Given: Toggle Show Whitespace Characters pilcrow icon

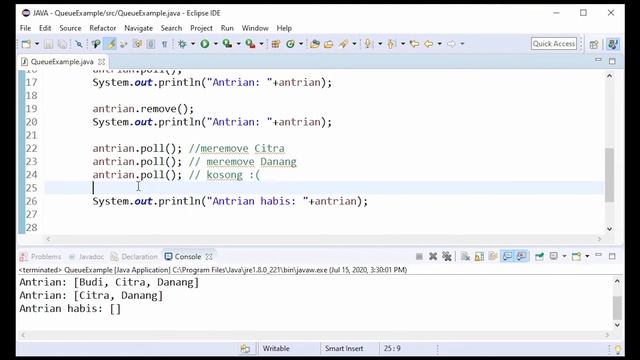Looking at the screenshot, I should point(164,44).
